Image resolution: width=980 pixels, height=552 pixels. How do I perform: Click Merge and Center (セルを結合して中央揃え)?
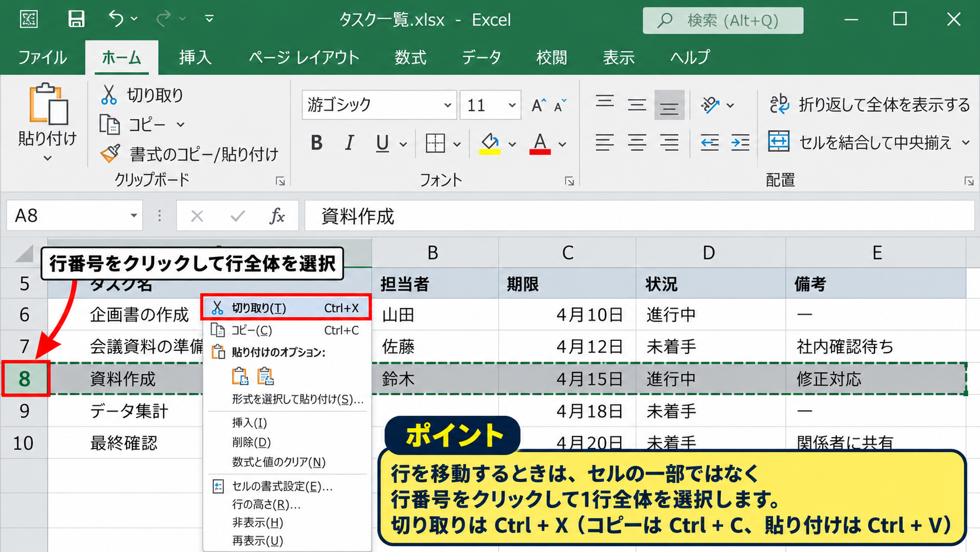point(860,142)
